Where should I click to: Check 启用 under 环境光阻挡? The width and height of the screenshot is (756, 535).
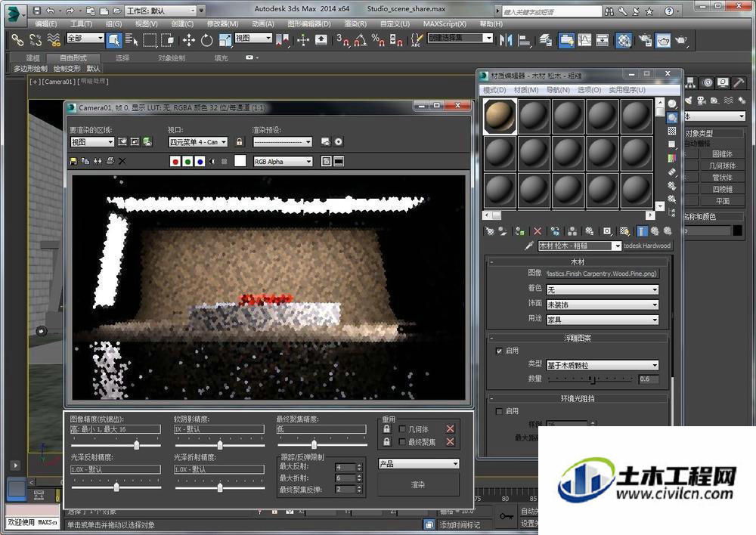click(x=499, y=411)
